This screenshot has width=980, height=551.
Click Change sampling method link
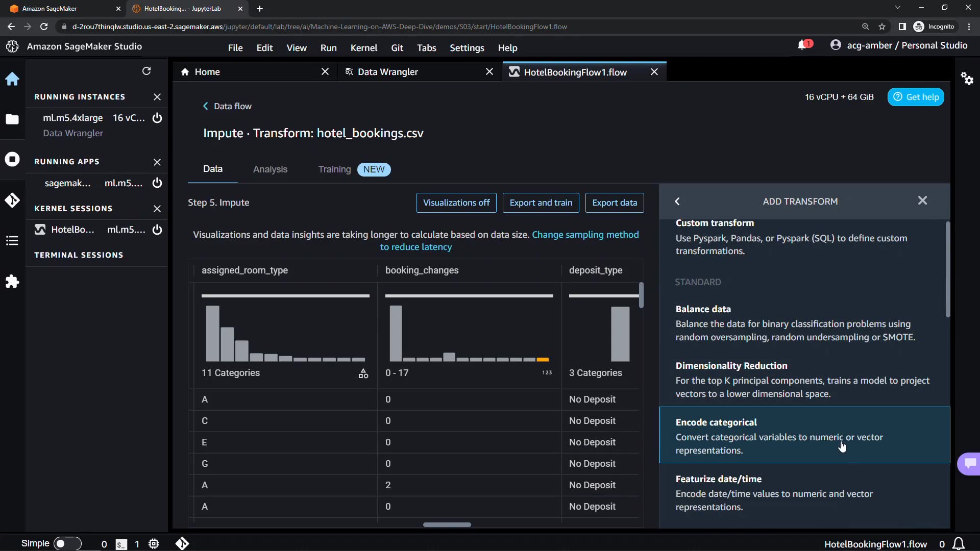pos(585,235)
